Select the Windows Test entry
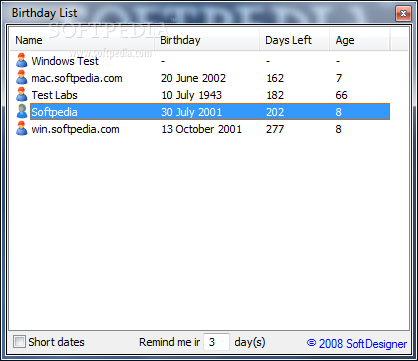The height and width of the screenshot is (361, 418). click(x=65, y=61)
